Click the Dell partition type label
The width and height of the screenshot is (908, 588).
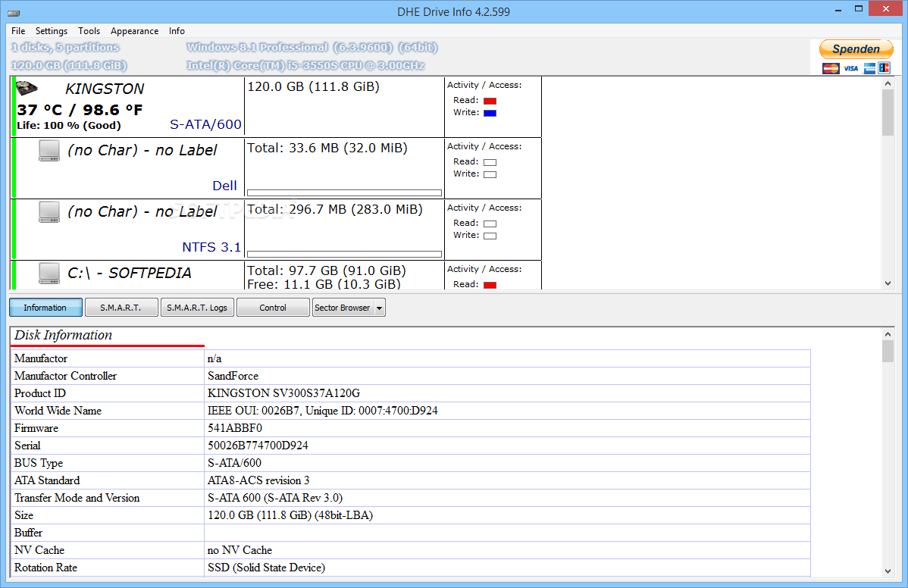[x=224, y=186]
